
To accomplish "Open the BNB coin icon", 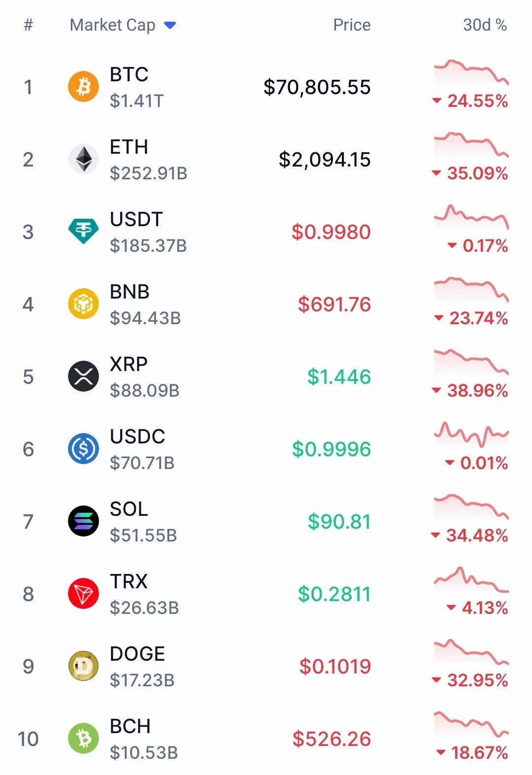I will coord(83,304).
